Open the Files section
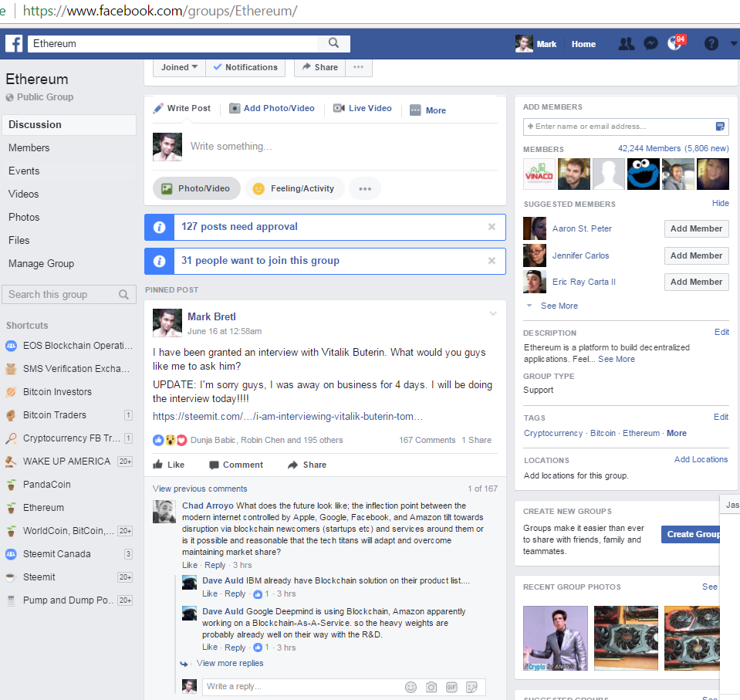This screenshot has width=740, height=700. pos(69,240)
